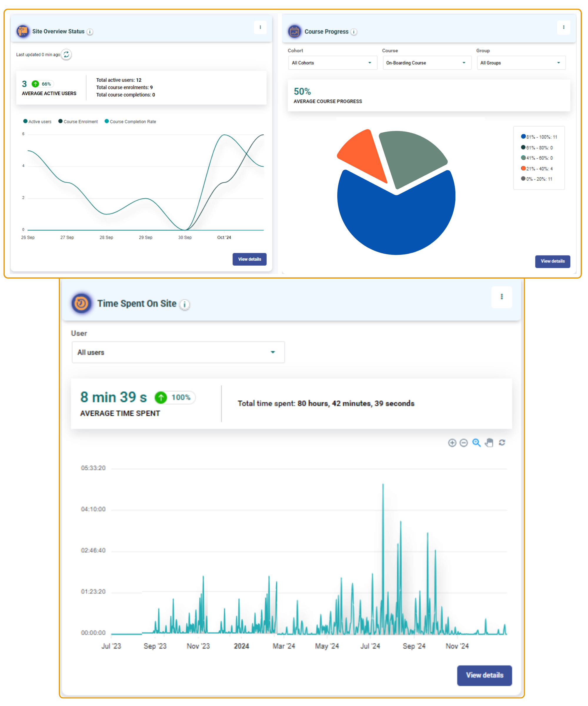Viewport: 588px width, 706px height.
Task: Refresh the Site Overview last updated data
Action: coord(66,54)
